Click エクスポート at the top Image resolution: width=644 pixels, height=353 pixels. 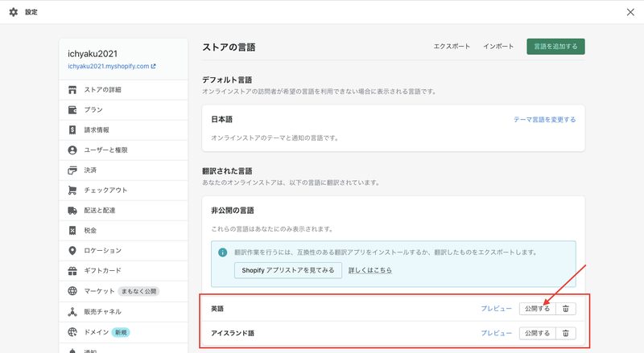452,47
